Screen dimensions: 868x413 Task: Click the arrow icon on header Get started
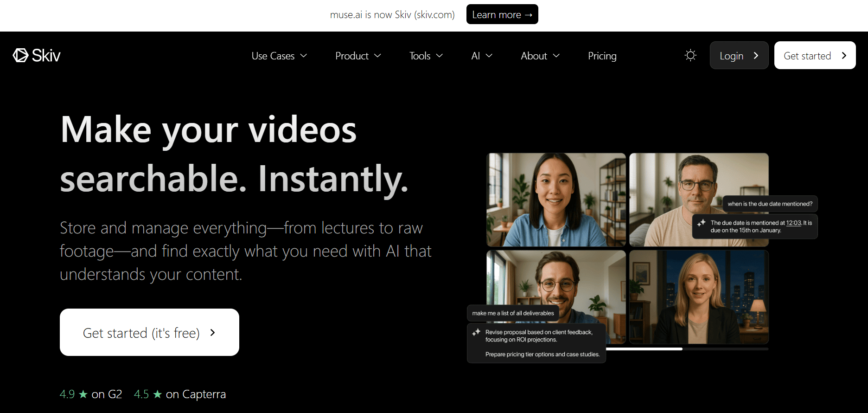point(844,56)
